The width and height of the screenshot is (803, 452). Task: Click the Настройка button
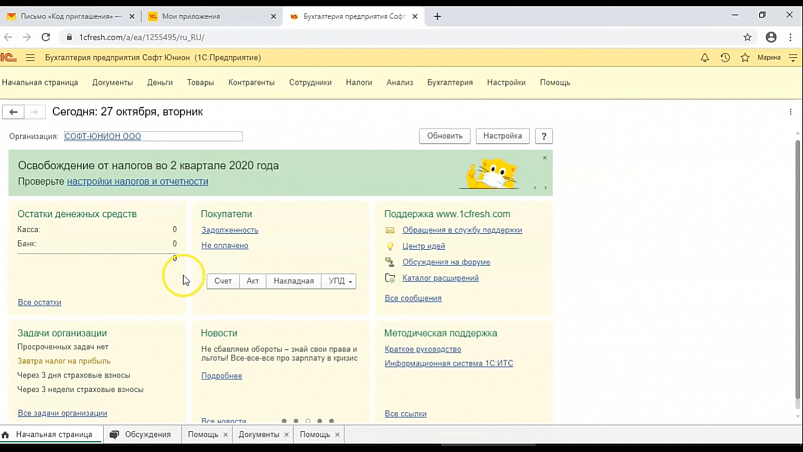[502, 136]
